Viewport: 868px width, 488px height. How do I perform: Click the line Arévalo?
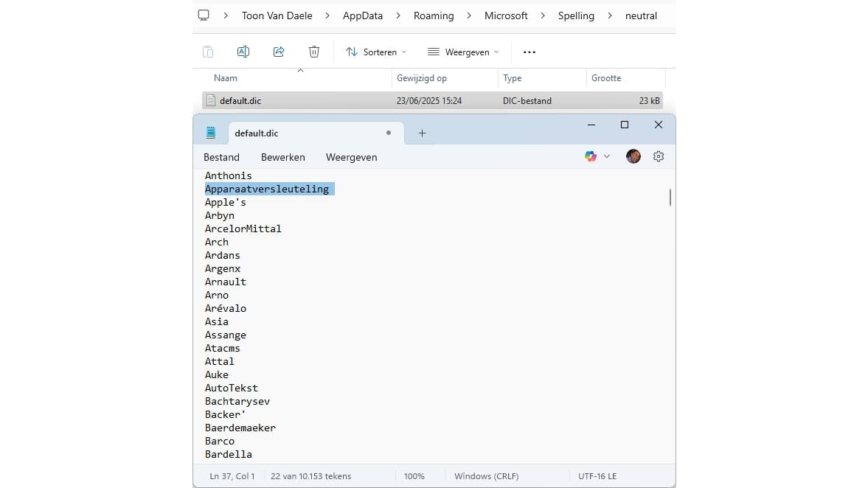point(226,309)
